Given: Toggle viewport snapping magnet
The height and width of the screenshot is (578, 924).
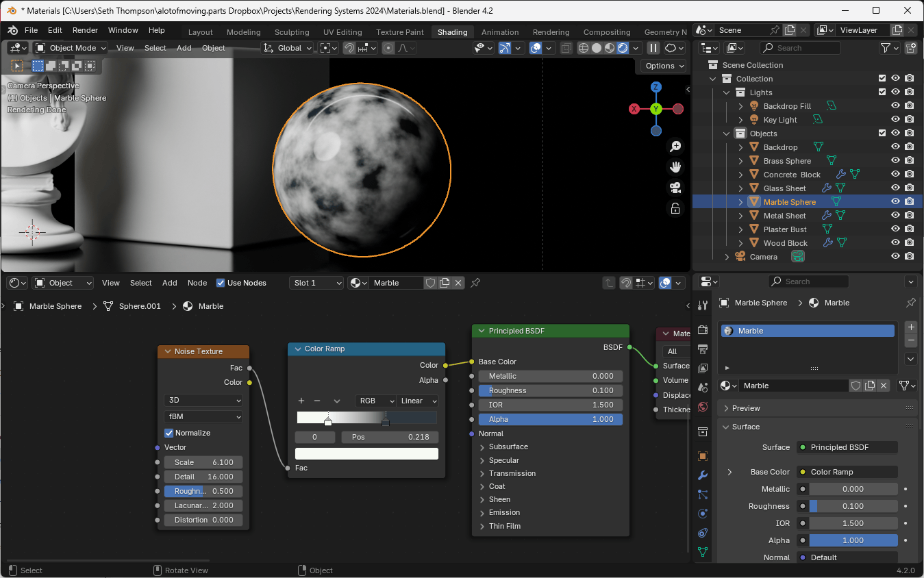Looking at the screenshot, I should tap(349, 48).
